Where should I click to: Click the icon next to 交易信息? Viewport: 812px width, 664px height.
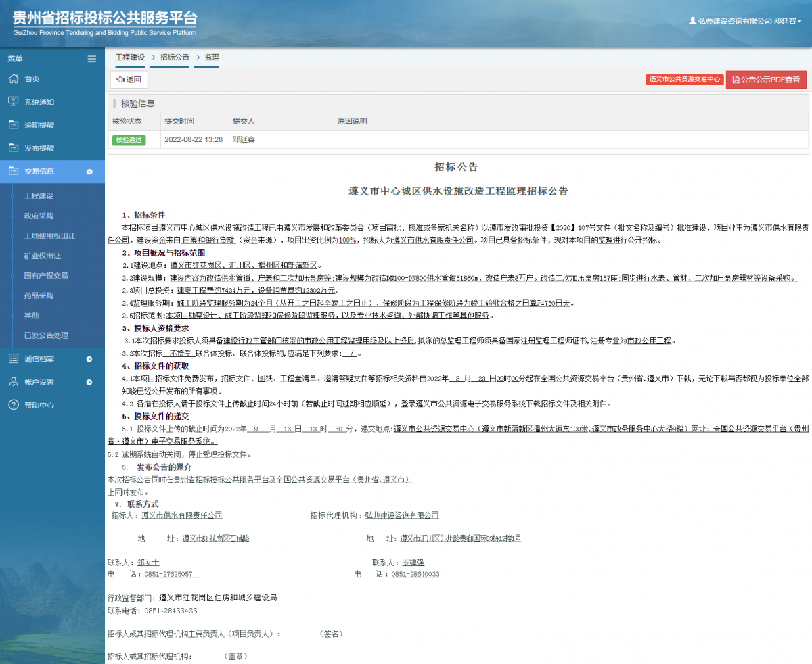[14, 171]
